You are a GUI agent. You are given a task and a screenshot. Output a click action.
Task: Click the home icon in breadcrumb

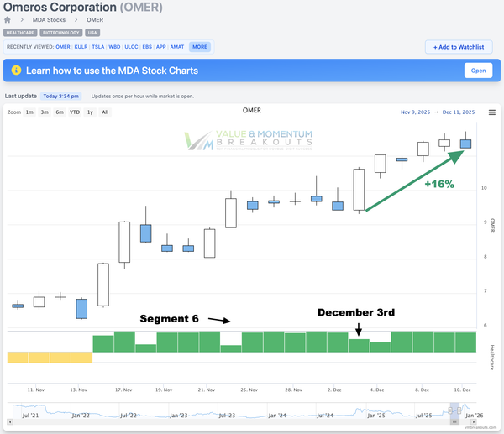(x=8, y=19)
